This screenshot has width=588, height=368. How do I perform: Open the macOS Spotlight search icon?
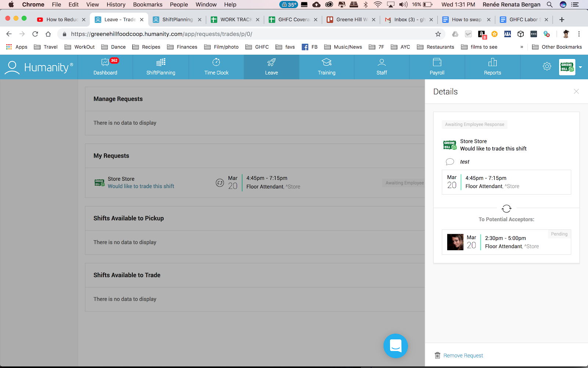click(x=549, y=4)
